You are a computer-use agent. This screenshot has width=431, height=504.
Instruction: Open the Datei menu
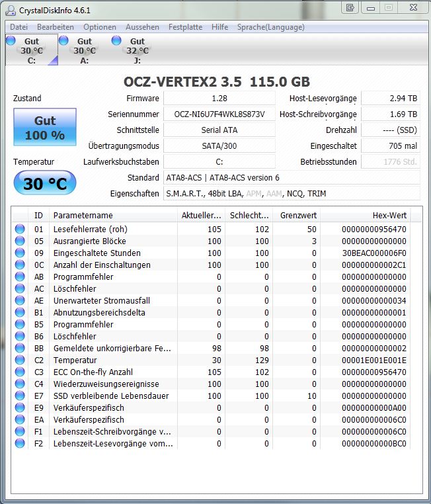(x=19, y=27)
